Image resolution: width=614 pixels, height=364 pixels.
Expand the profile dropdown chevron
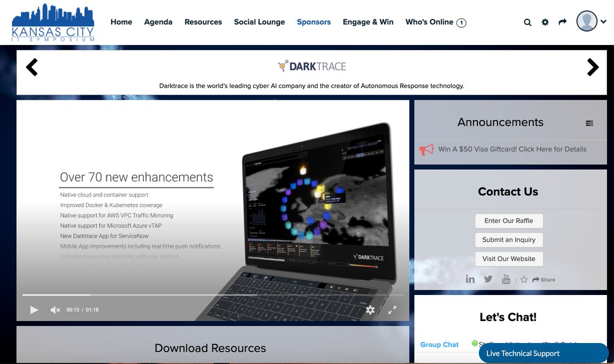tap(604, 21)
